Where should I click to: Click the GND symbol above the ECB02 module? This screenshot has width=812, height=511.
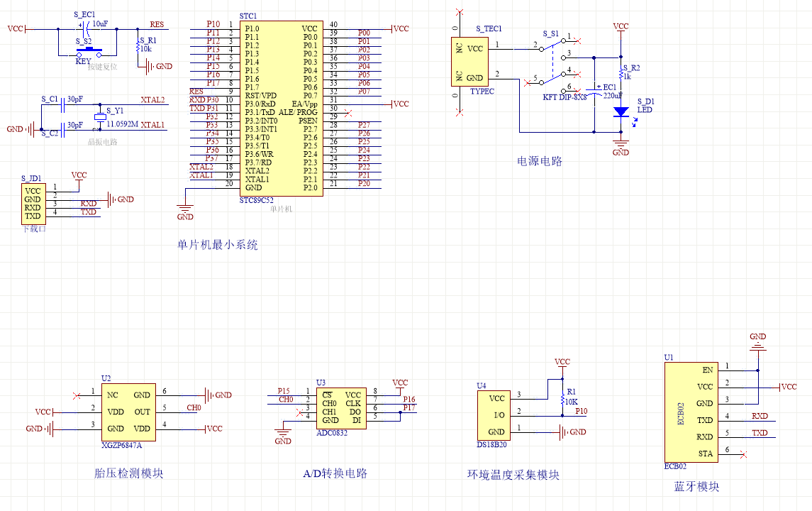(757, 343)
